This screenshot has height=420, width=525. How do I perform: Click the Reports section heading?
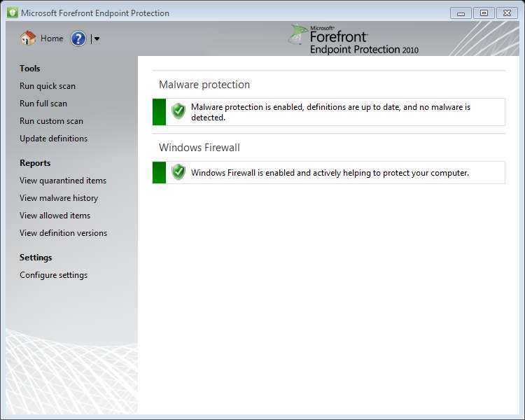point(35,163)
